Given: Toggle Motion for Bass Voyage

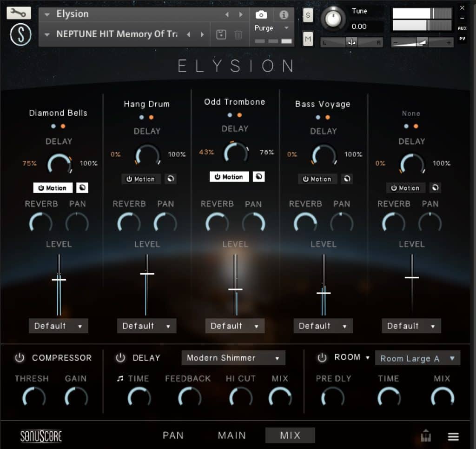Looking at the screenshot, I should coord(317,179).
